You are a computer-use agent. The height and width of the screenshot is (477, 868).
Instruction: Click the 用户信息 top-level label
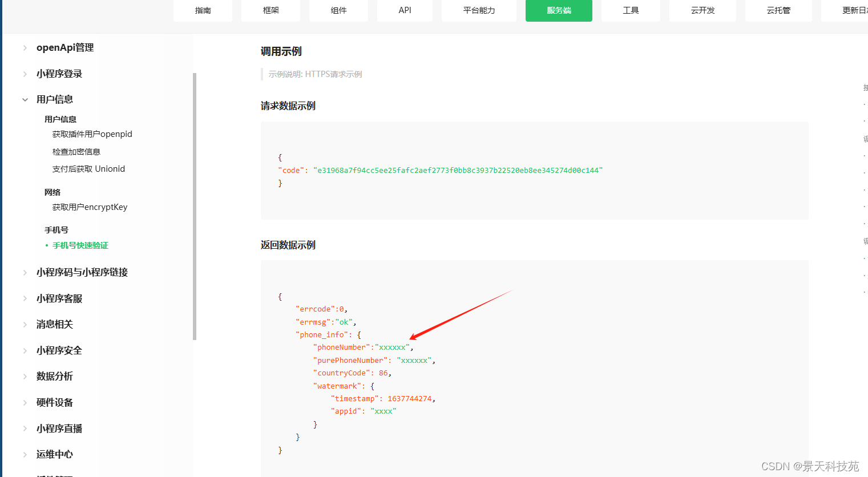click(55, 99)
